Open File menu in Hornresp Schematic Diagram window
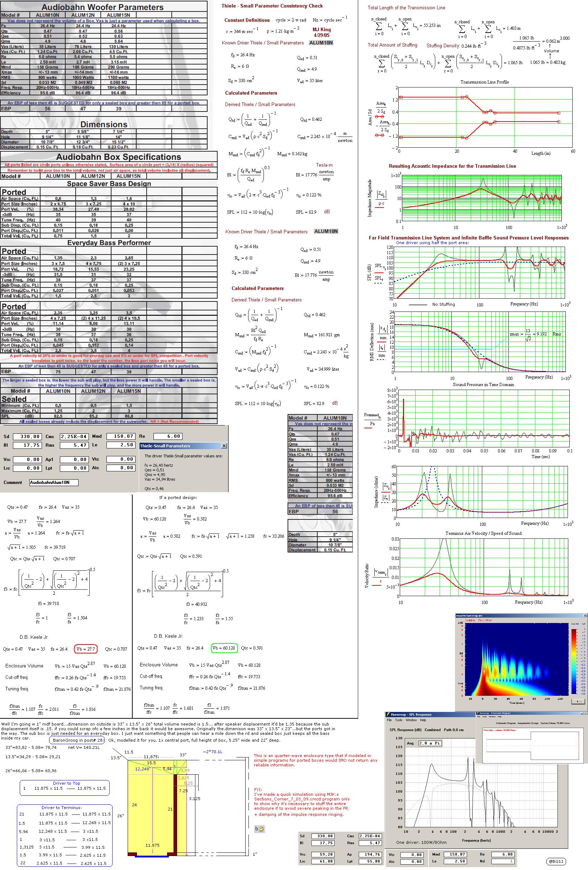This screenshot has width=588, height=870. click(479, 717)
